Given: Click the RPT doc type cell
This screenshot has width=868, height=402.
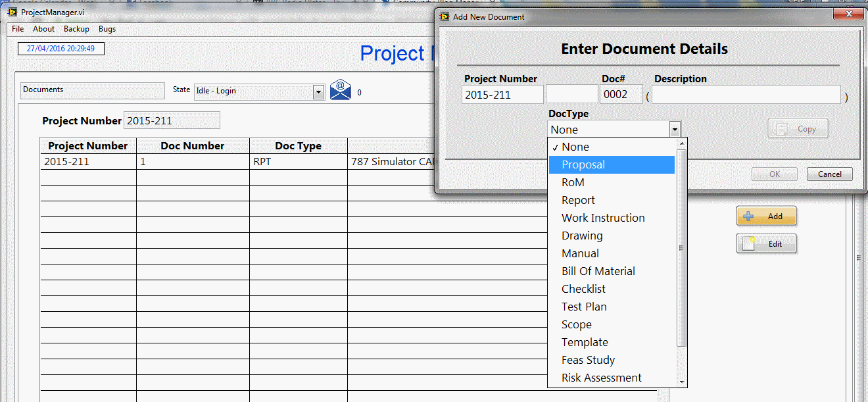Looking at the screenshot, I should 299,162.
